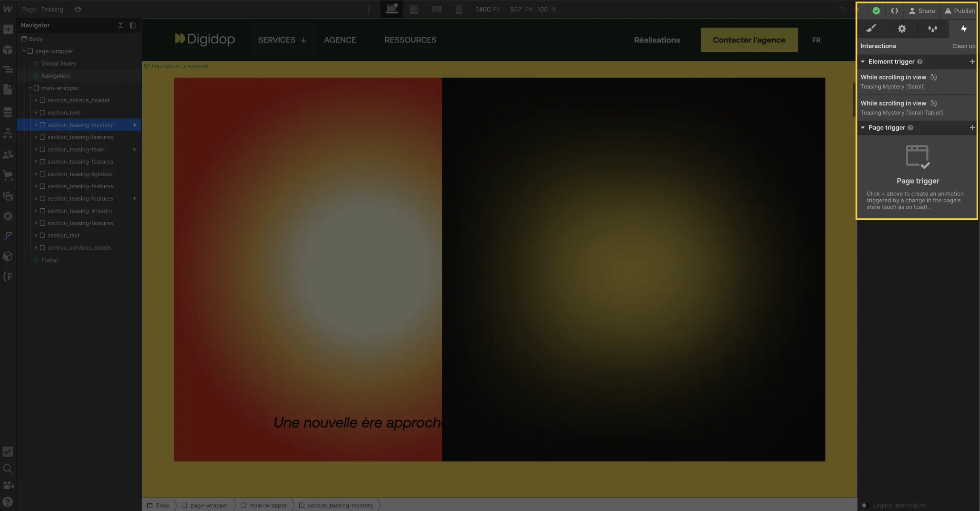Expand the section_teasing-mystery layer
Viewport: 980px width, 511px height.
pyautogui.click(x=36, y=124)
